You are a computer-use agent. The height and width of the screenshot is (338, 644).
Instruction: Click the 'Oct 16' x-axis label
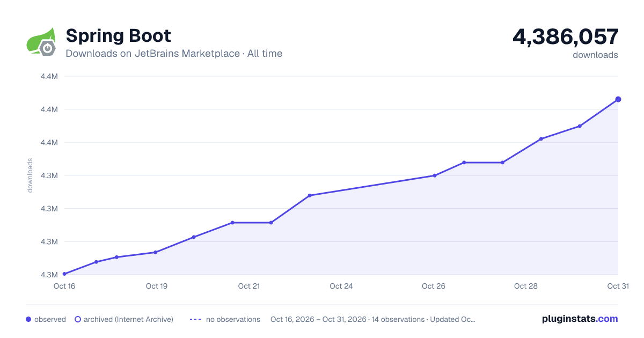click(x=64, y=286)
